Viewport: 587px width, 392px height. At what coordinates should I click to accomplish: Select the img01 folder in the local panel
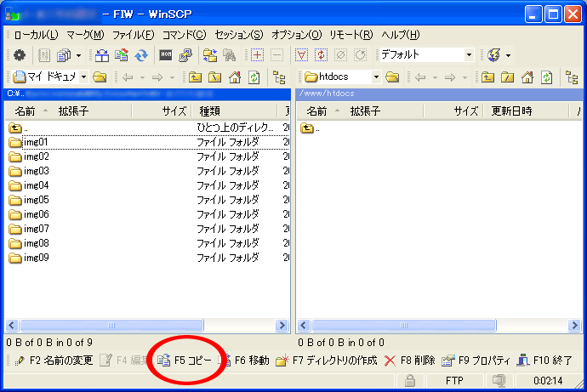(x=36, y=142)
